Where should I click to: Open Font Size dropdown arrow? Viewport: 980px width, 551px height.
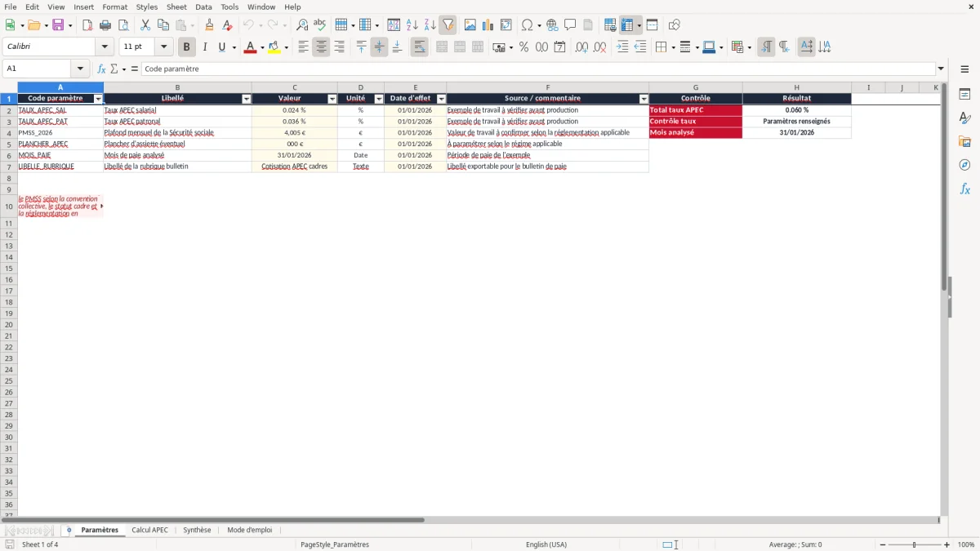pos(163,47)
